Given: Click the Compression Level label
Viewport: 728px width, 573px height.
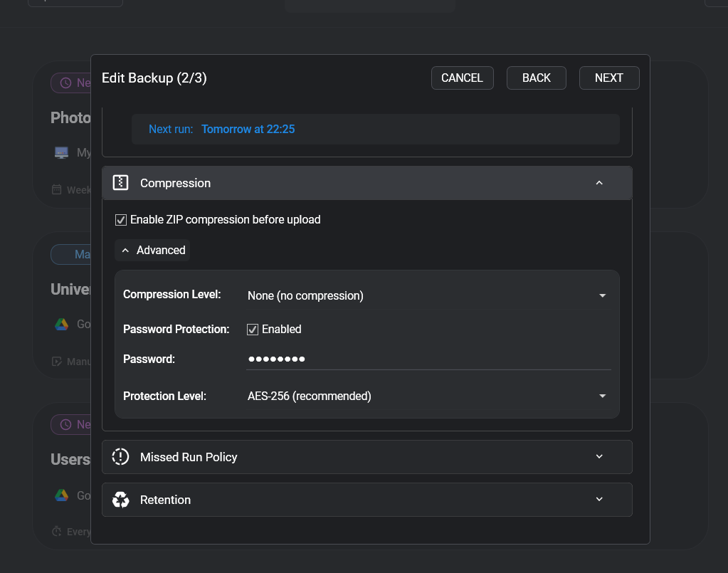Looking at the screenshot, I should point(172,295).
